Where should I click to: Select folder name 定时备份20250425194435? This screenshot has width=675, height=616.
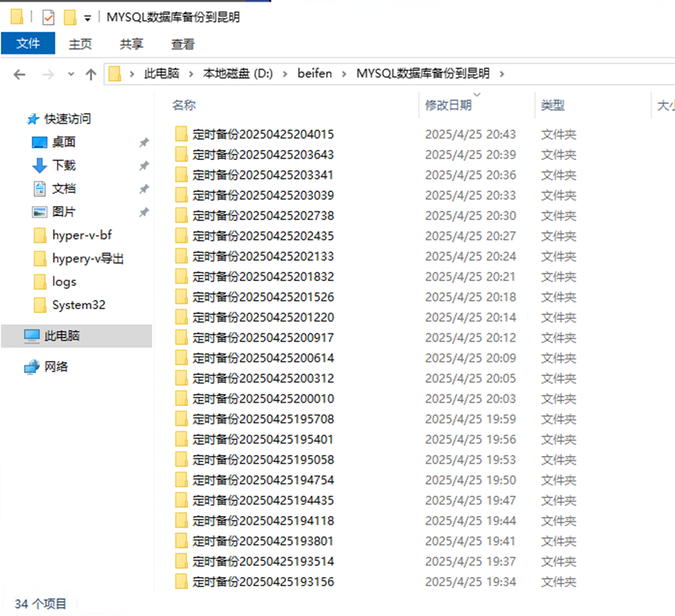[x=263, y=500]
